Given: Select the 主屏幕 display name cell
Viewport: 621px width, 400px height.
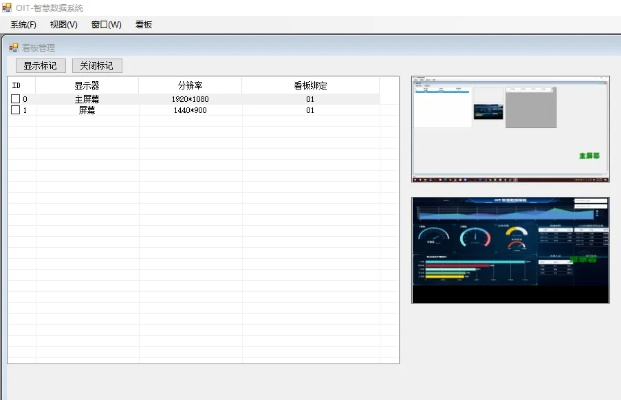Looking at the screenshot, I should [x=87, y=100].
